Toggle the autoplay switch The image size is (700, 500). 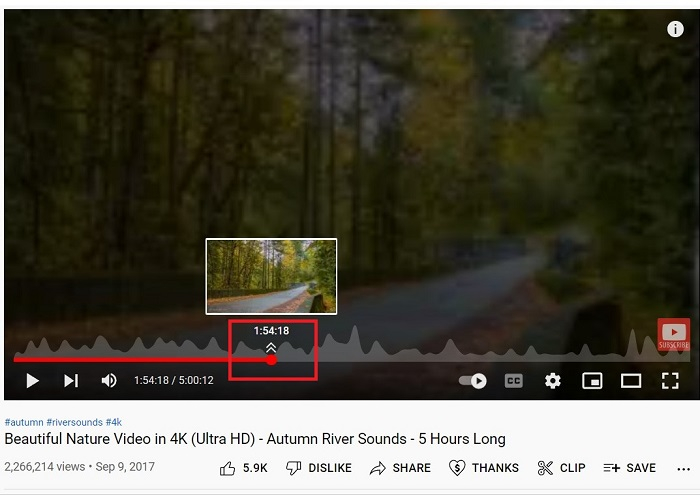(x=473, y=381)
